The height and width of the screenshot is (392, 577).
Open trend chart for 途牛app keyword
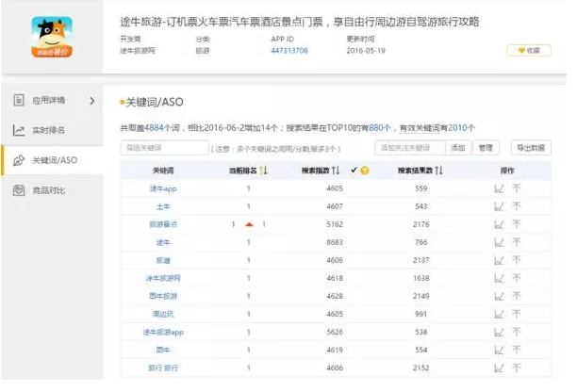click(499, 188)
